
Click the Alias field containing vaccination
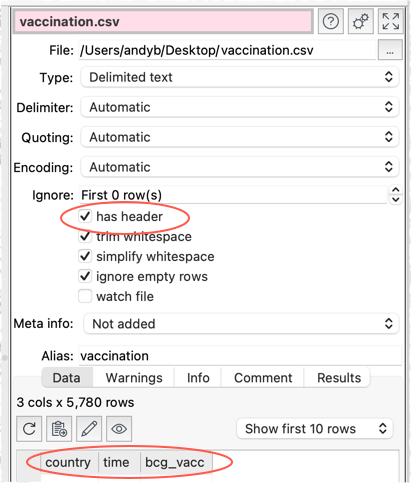pyautogui.click(x=240, y=356)
